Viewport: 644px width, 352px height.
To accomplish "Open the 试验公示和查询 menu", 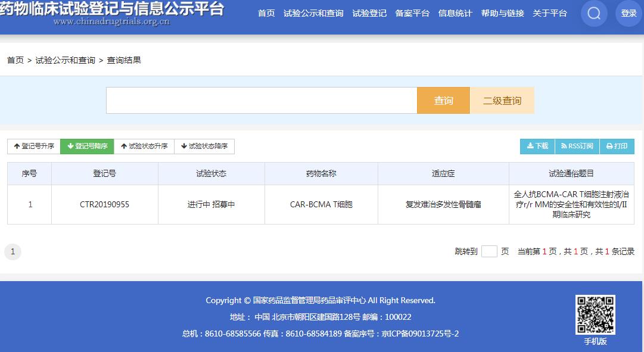I will coord(313,13).
